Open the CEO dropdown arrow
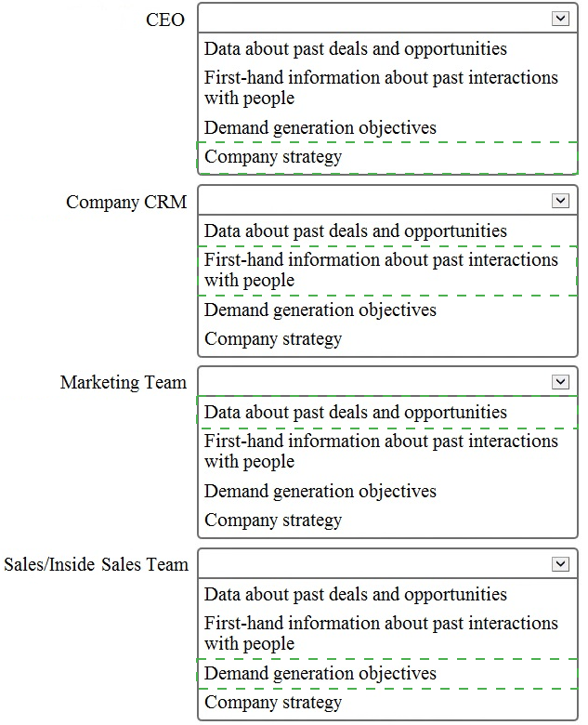This screenshot has height=725, width=588. (x=560, y=19)
